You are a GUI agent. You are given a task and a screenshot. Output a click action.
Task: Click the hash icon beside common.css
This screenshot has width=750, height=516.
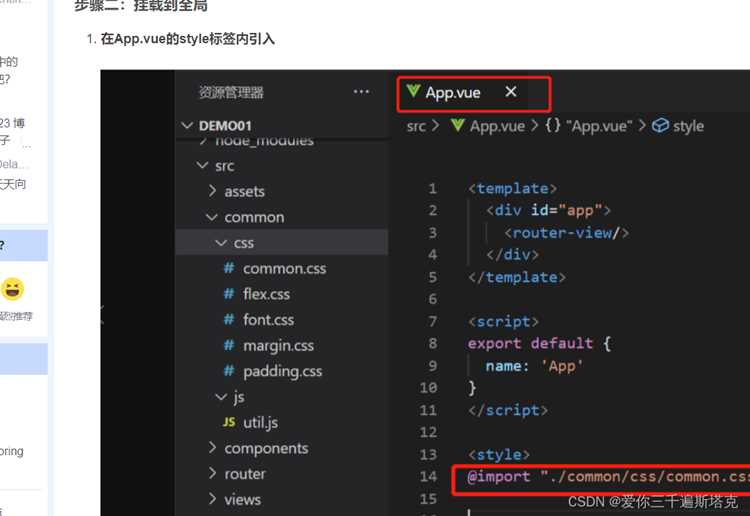(x=229, y=268)
